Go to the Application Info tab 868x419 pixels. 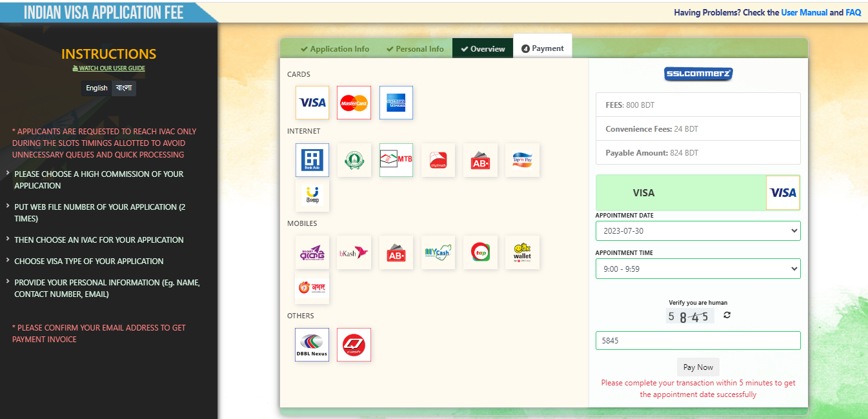coord(335,49)
